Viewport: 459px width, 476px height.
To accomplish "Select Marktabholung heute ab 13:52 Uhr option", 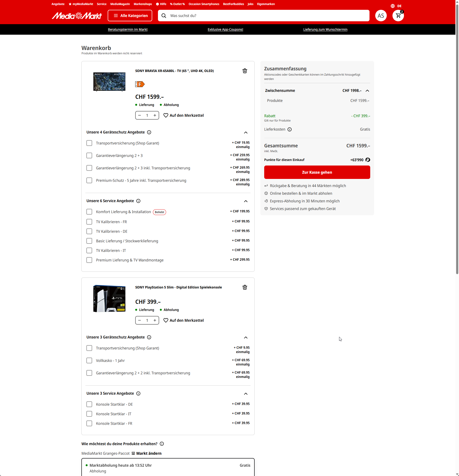I will [x=168, y=468].
